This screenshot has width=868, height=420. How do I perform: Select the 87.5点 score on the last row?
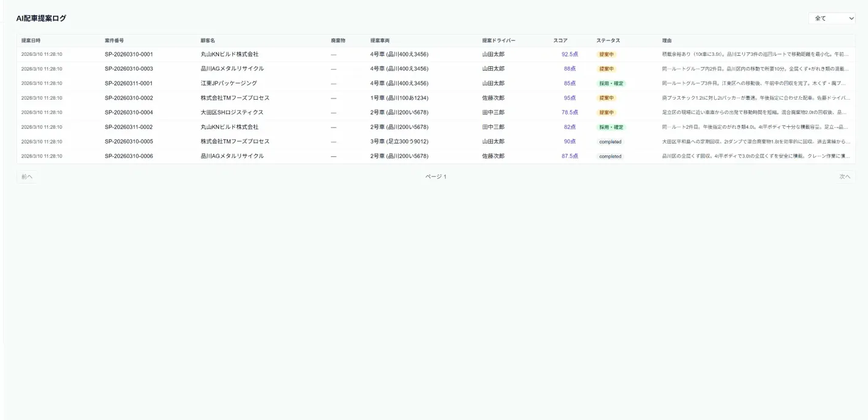(x=570, y=156)
